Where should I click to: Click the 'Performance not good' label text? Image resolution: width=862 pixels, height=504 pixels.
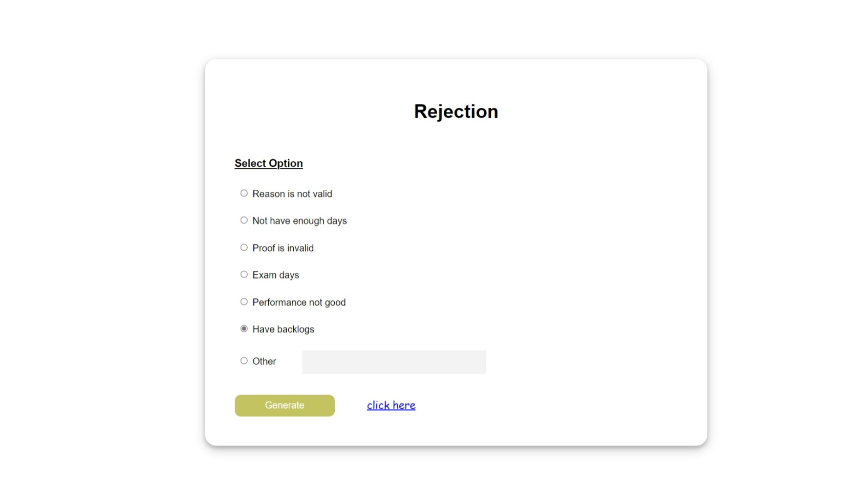pos(298,302)
